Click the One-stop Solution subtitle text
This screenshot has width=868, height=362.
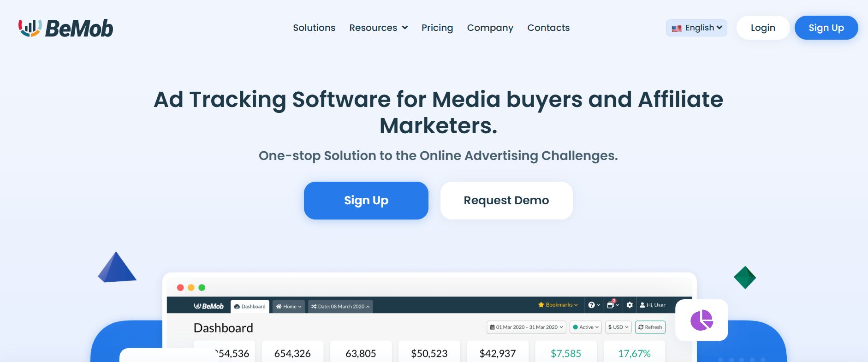438,156
